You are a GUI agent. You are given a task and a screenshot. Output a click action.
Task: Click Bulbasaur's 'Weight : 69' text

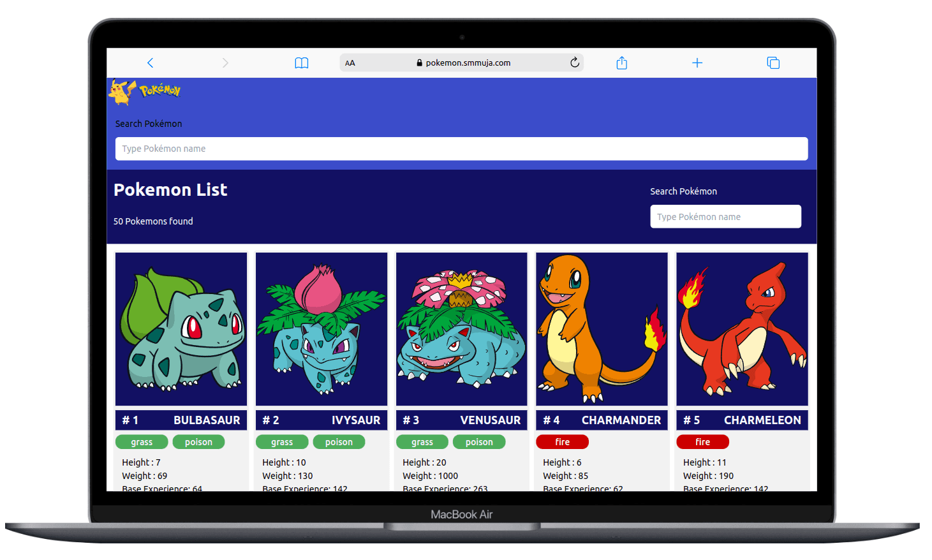(145, 476)
